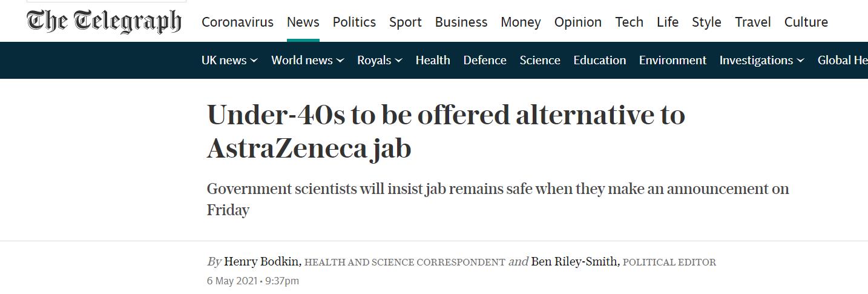Image resolution: width=868 pixels, height=294 pixels.
Task: Go to the Politics section
Action: 354,22
